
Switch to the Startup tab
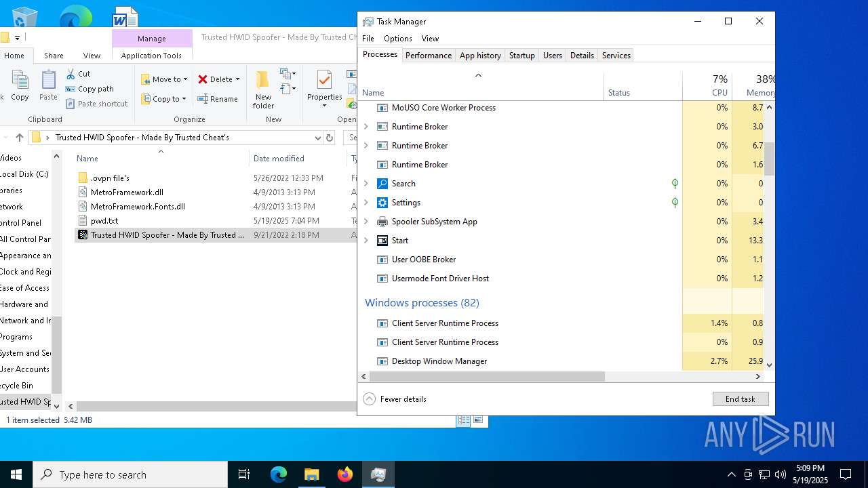pyautogui.click(x=522, y=56)
